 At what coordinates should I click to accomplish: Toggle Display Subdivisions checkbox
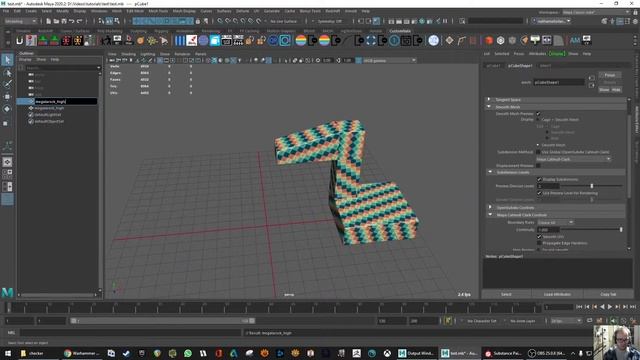coord(539,179)
